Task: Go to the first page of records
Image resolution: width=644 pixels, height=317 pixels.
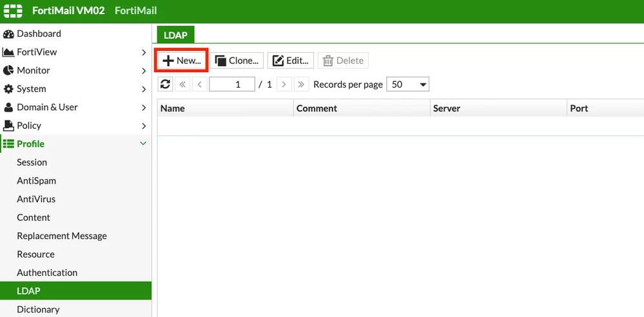Action: click(183, 84)
